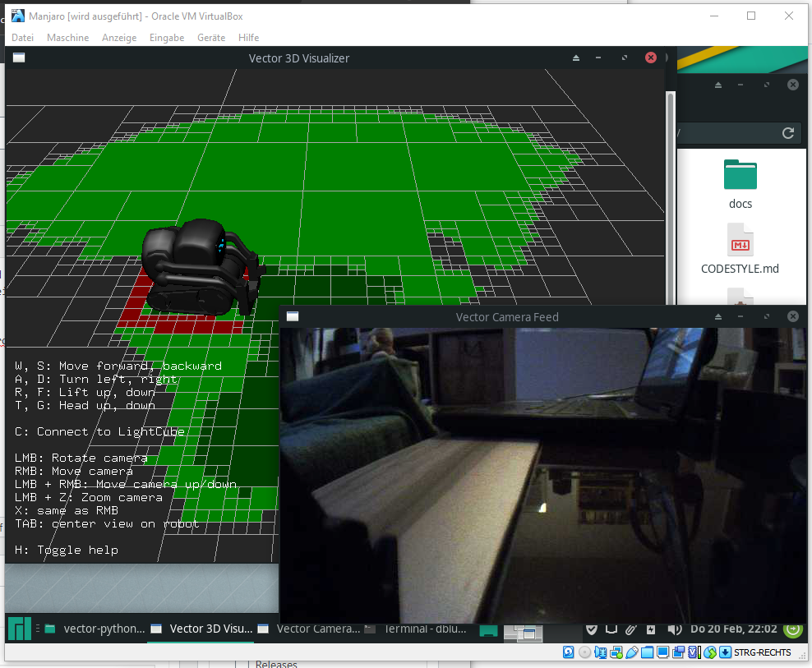Click the 'LMB: Rotate camera' help line
The height and width of the screenshot is (668, 812).
click(81, 458)
